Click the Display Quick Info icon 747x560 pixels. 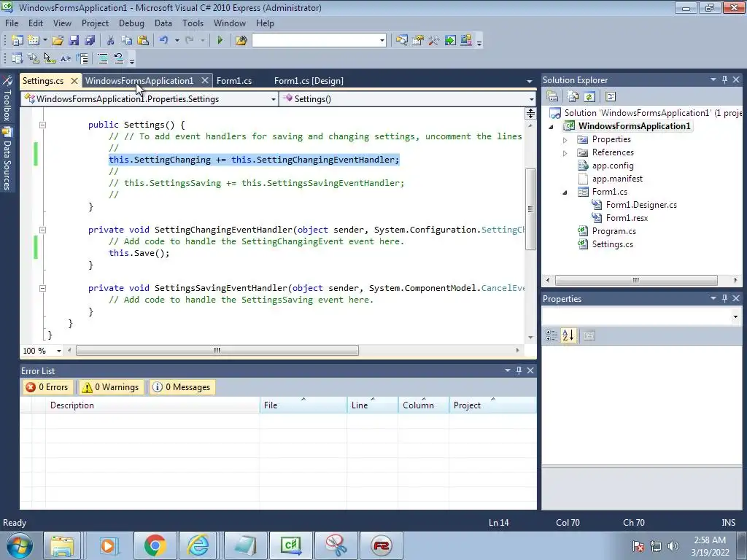pyautogui.click(x=50, y=58)
